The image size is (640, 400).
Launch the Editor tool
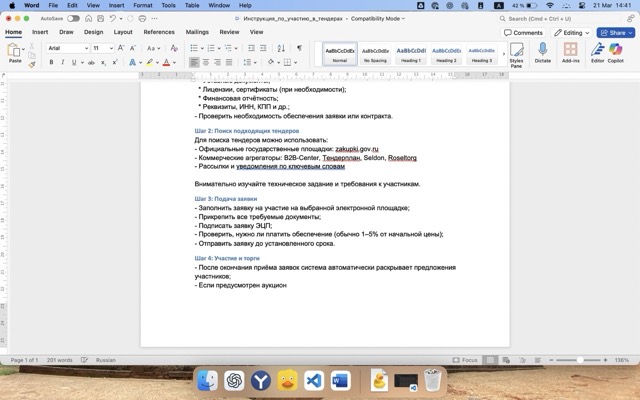[x=598, y=51]
